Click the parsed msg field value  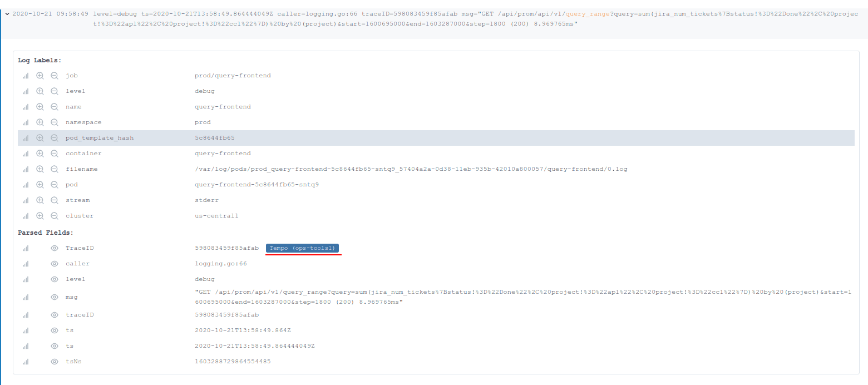point(523,297)
